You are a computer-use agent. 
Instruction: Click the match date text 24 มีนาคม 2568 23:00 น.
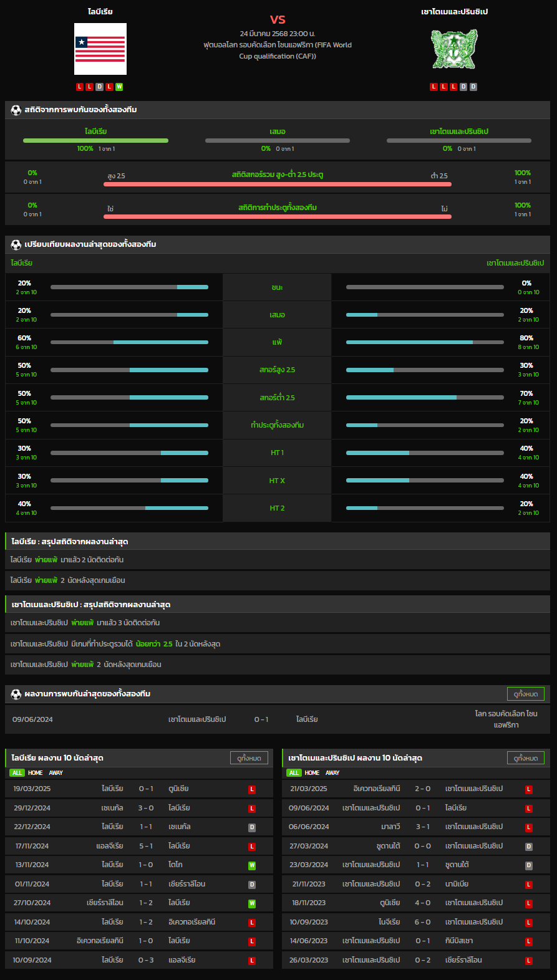tap(277, 34)
